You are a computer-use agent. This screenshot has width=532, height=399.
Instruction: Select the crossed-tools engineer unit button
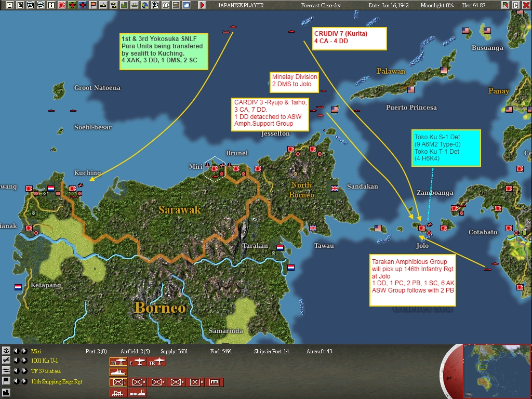[x=195, y=382]
